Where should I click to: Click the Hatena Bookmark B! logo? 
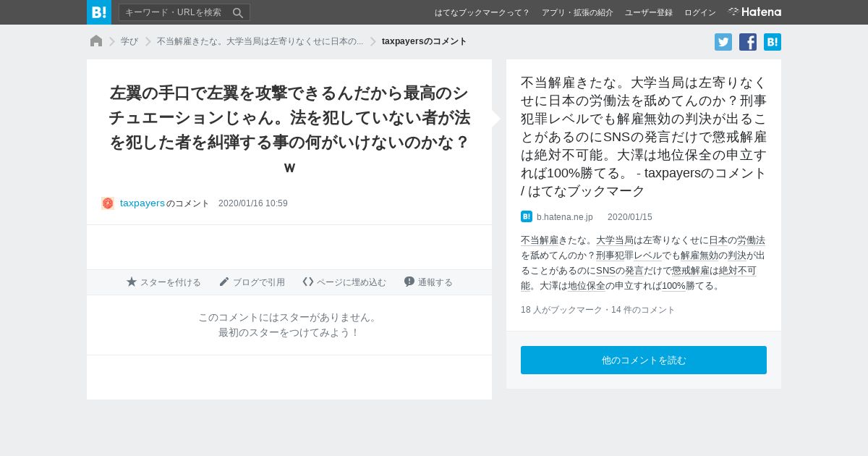click(99, 12)
